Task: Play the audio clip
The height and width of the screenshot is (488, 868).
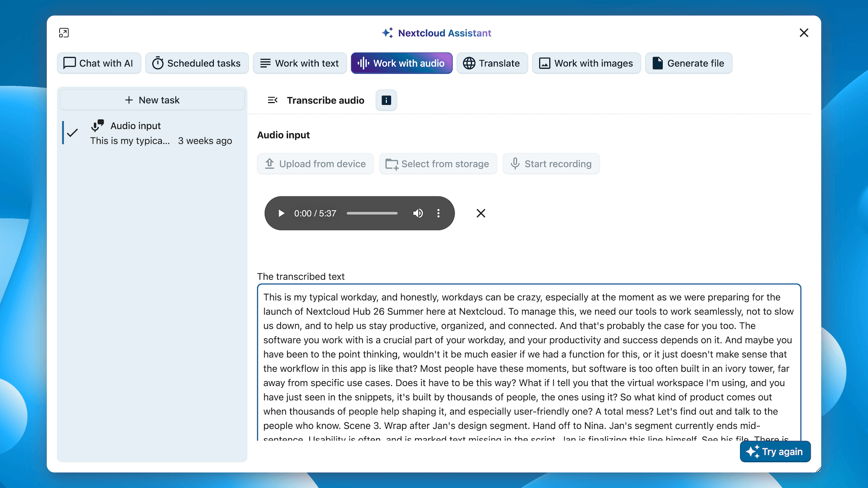Action: (281, 213)
